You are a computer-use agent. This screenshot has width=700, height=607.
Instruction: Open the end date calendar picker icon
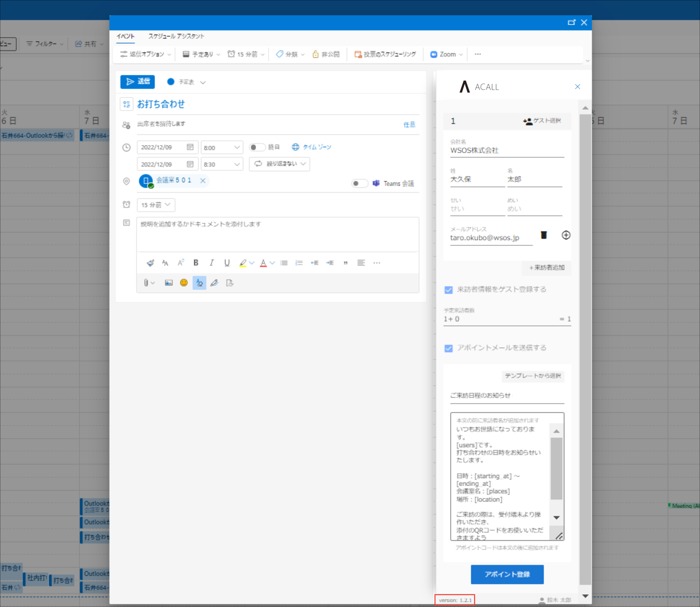click(x=190, y=164)
